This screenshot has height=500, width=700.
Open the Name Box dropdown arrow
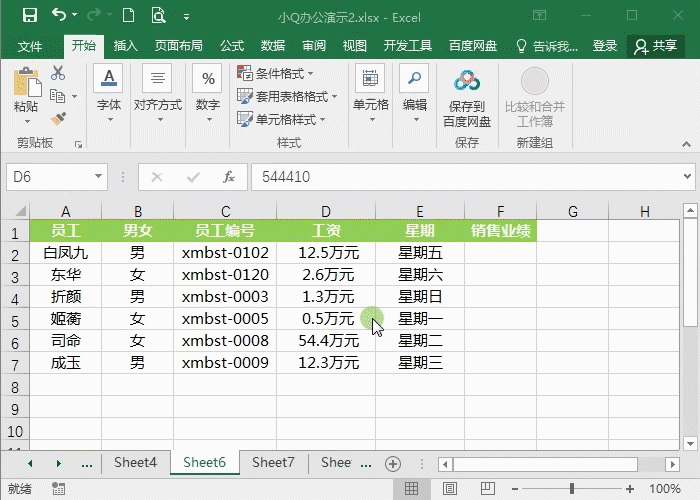click(99, 177)
